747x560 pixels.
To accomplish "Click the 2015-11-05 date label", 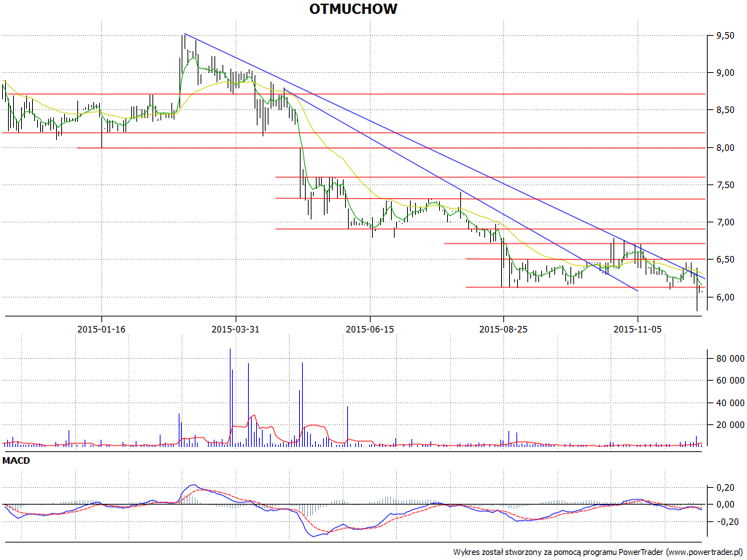I will pos(638,329).
